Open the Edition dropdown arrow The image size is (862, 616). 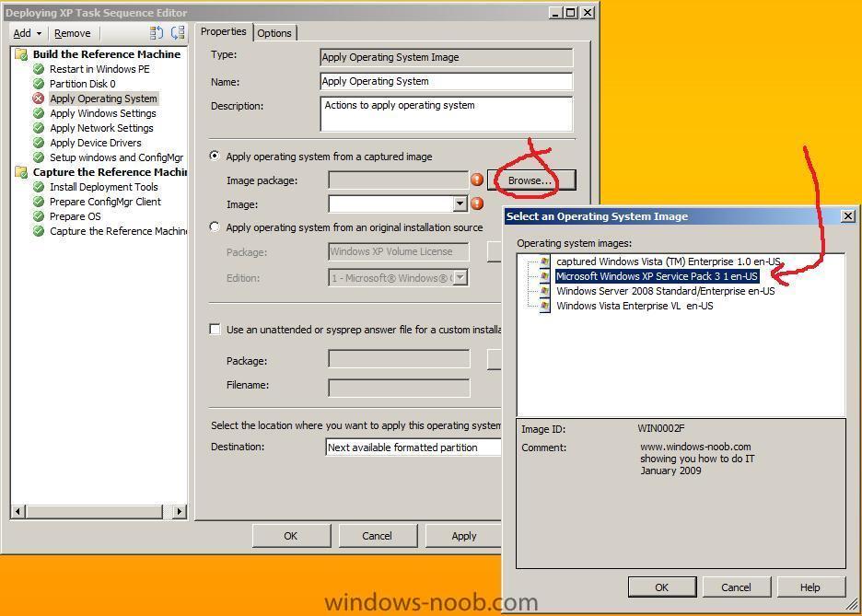(460, 277)
